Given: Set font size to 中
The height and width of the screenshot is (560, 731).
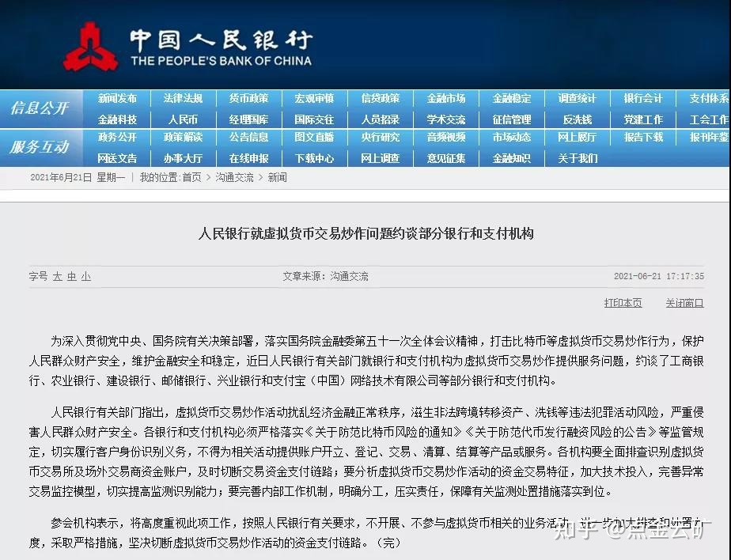Looking at the screenshot, I should tap(71, 277).
